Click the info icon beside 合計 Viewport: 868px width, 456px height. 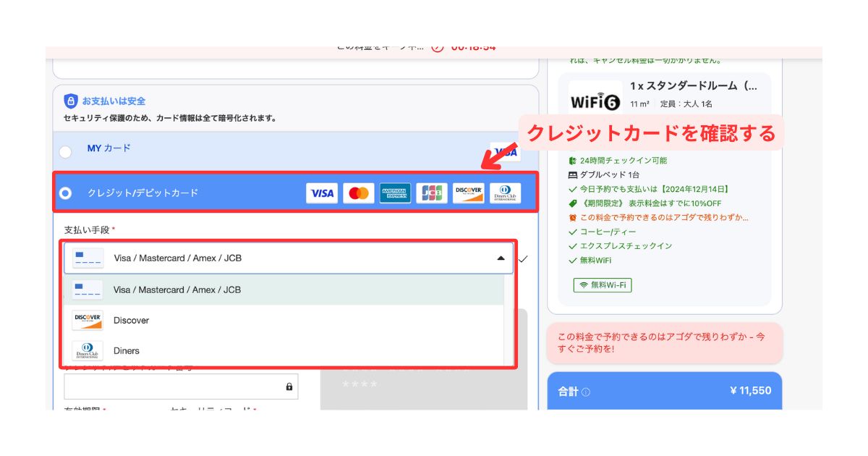[x=586, y=392]
